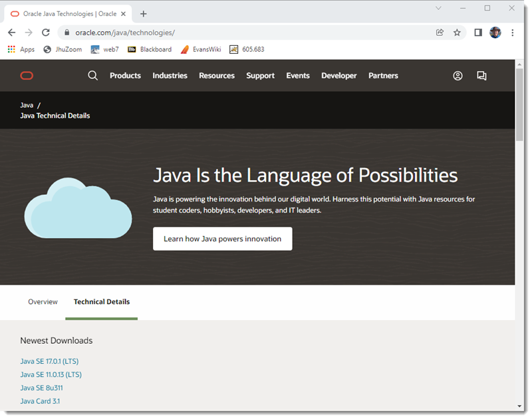Open the site search magnifier icon
The width and height of the screenshot is (532, 419).
point(92,75)
